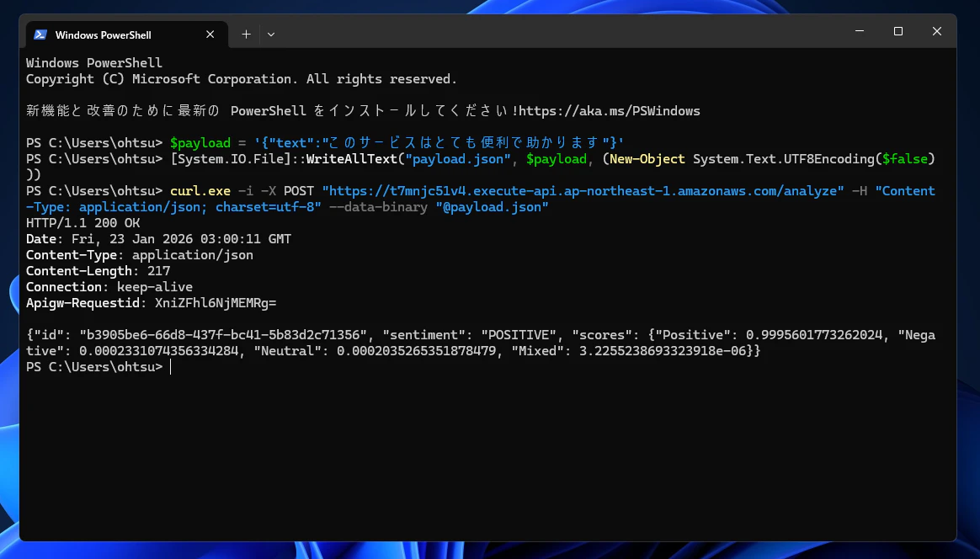Click 'Connection: keep-alive' line
The height and width of the screenshot is (559, 980).
tap(109, 286)
